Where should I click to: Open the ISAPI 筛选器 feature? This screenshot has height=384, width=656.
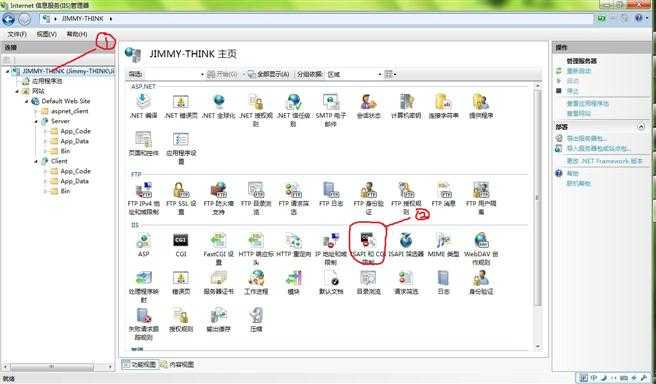406,244
